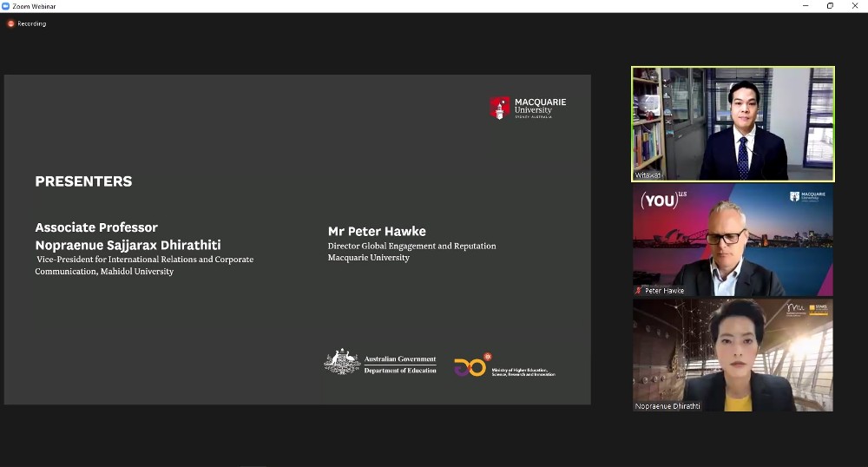Click the Recording status text

32,23
